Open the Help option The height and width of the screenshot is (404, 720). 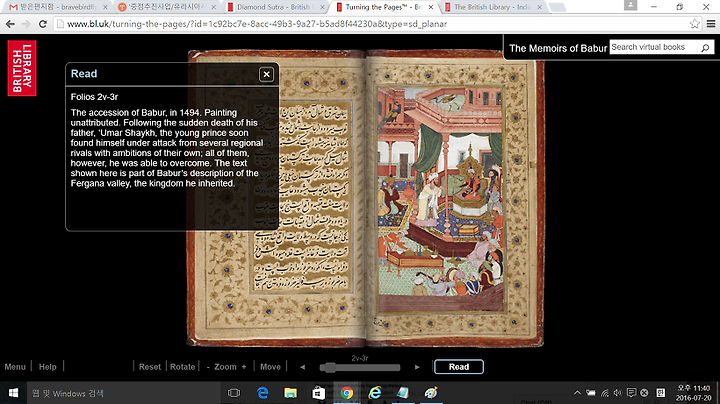47,367
